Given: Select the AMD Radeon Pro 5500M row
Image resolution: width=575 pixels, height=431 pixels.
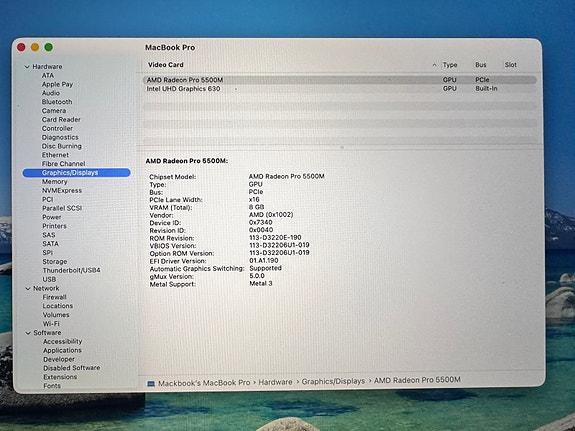Looking at the screenshot, I should (x=340, y=80).
